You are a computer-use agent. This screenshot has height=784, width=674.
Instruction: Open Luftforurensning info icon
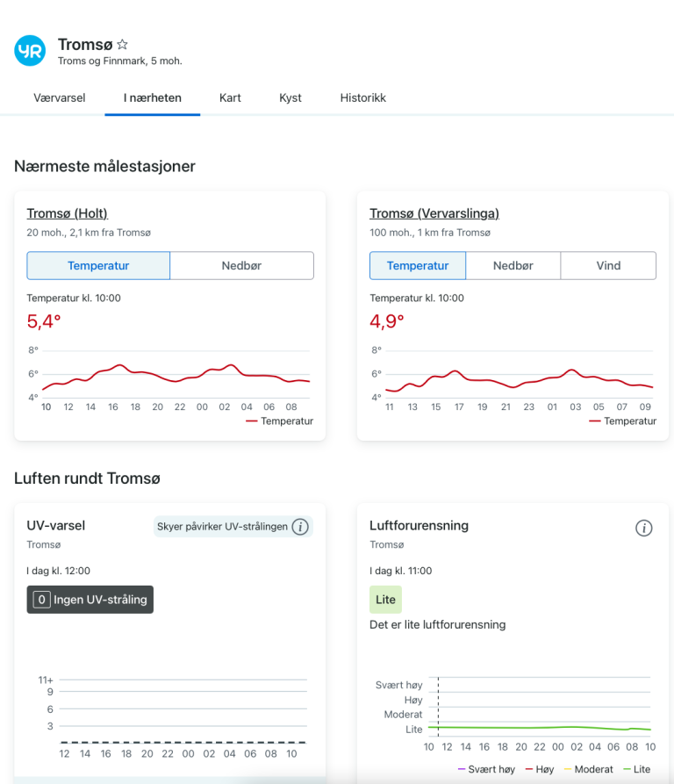click(643, 528)
